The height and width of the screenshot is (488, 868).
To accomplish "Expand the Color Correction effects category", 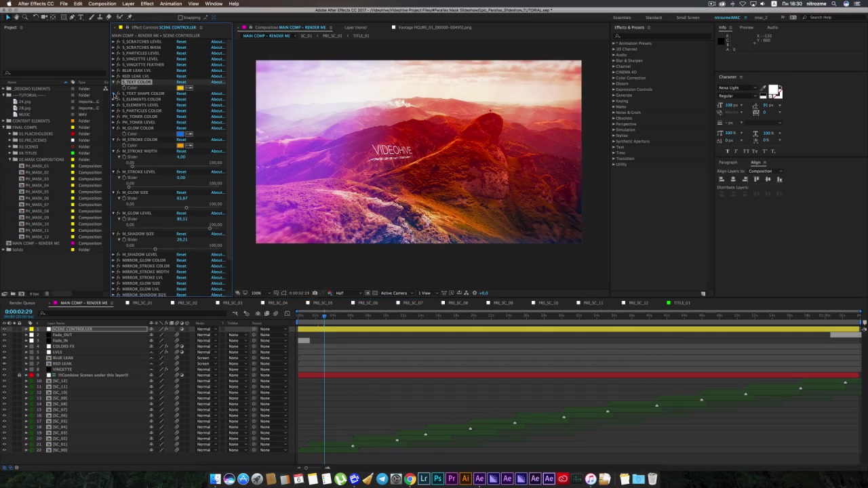I will [614, 78].
